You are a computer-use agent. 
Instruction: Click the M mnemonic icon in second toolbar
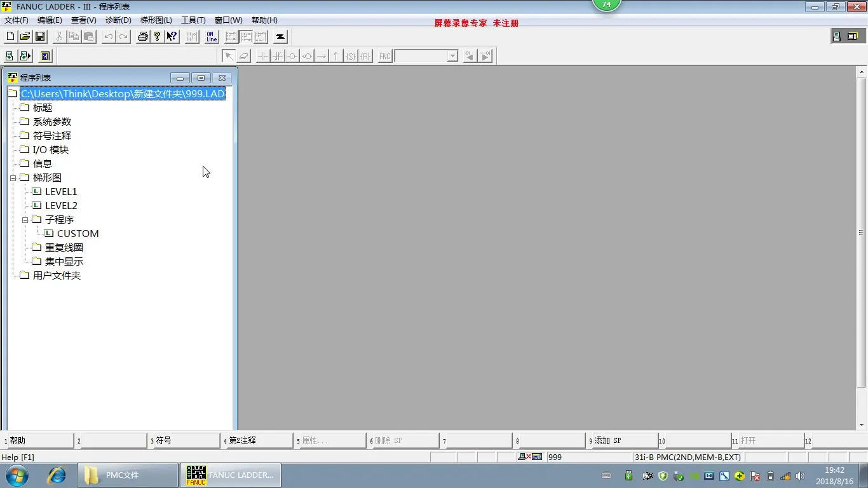click(x=45, y=57)
